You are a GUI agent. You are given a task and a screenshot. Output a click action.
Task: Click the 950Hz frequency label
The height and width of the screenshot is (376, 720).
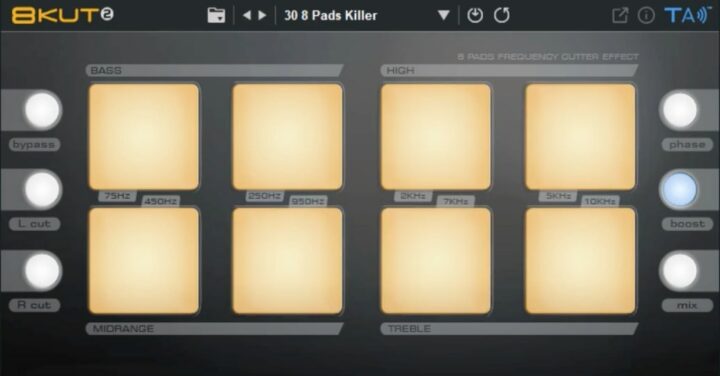coord(308,201)
